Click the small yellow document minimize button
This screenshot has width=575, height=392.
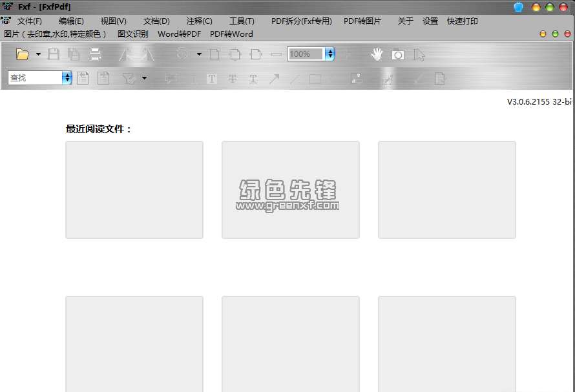pos(543,34)
